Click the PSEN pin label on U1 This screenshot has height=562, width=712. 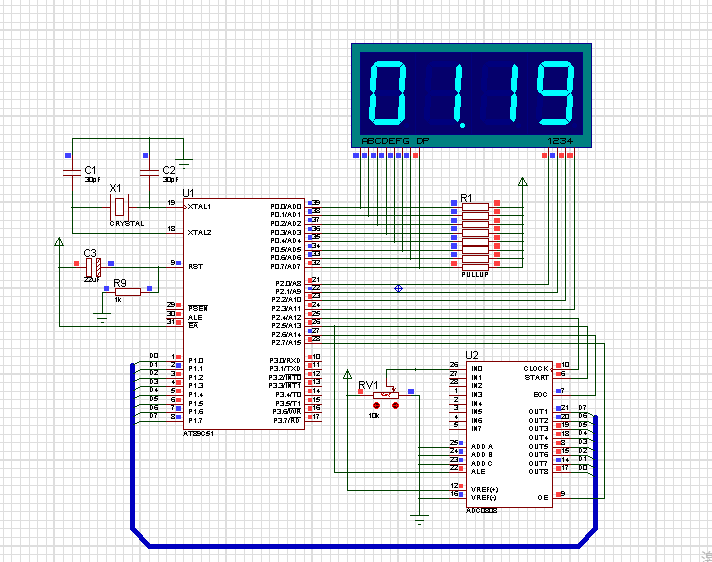(x=198, y=309)
